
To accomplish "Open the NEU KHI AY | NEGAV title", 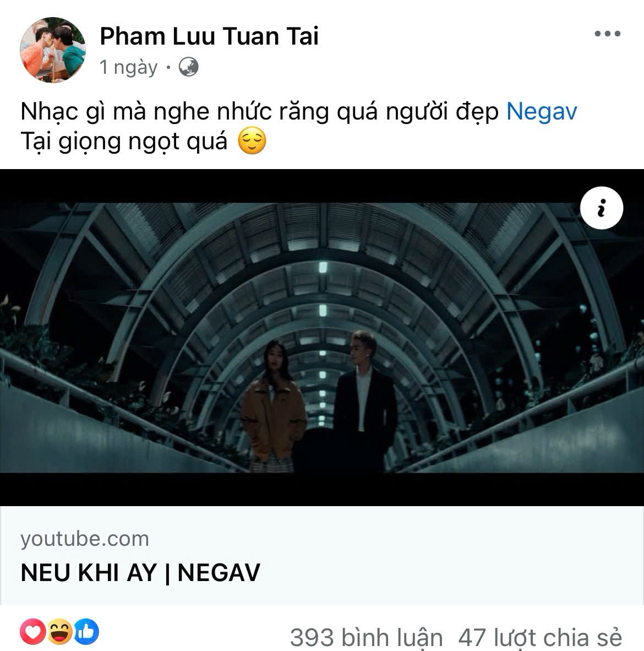I will click(140, 573).
